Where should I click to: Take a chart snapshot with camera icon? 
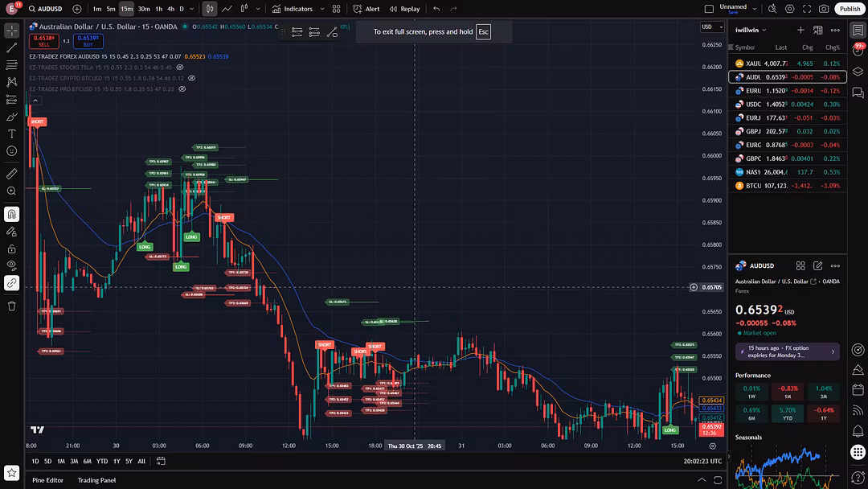click(x=824, y=9)
